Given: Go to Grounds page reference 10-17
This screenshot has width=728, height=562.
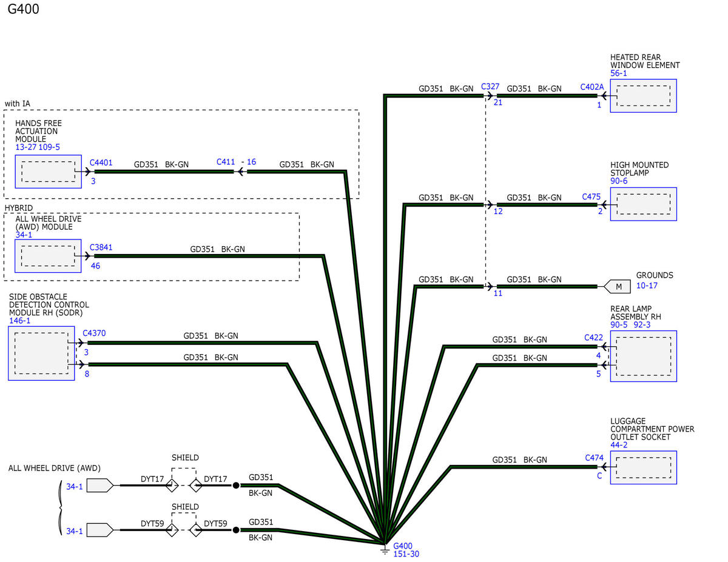Looking at the screenshot, I should click(647, 285).
